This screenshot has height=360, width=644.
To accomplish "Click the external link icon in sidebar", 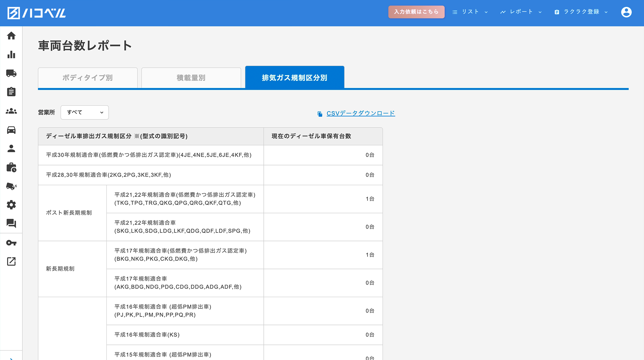I will click(x=11, y=261).
